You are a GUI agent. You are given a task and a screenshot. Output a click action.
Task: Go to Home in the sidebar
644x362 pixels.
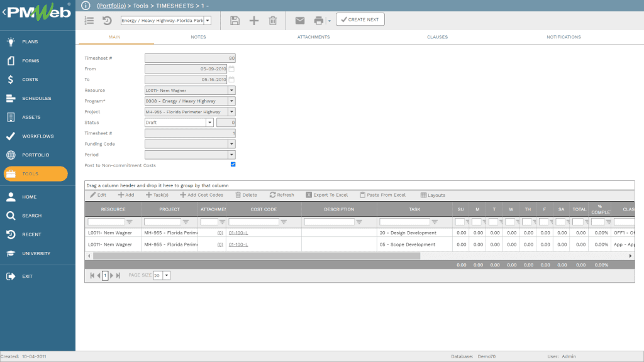pyautogui.click(x=29, y=197)
